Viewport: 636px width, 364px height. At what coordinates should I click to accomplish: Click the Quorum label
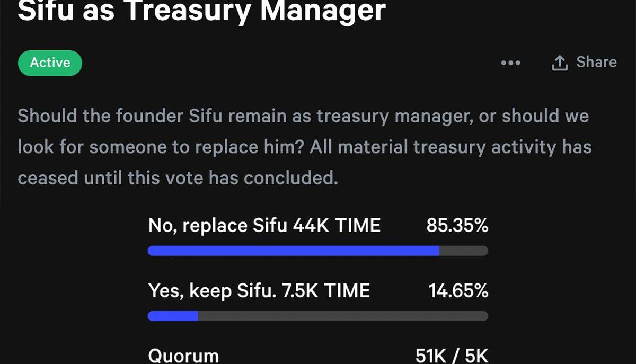(183, 355)
